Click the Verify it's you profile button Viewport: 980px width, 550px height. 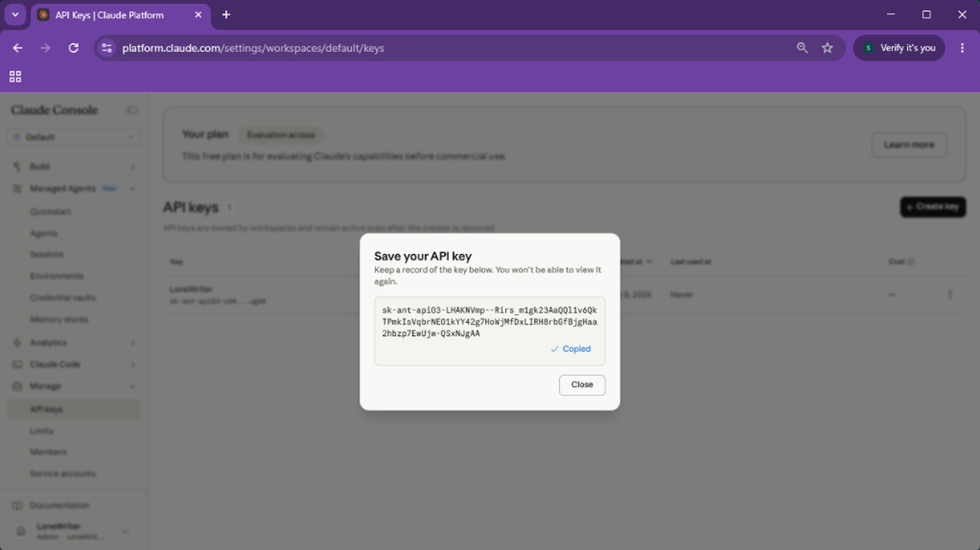click(x=899, y=48)
